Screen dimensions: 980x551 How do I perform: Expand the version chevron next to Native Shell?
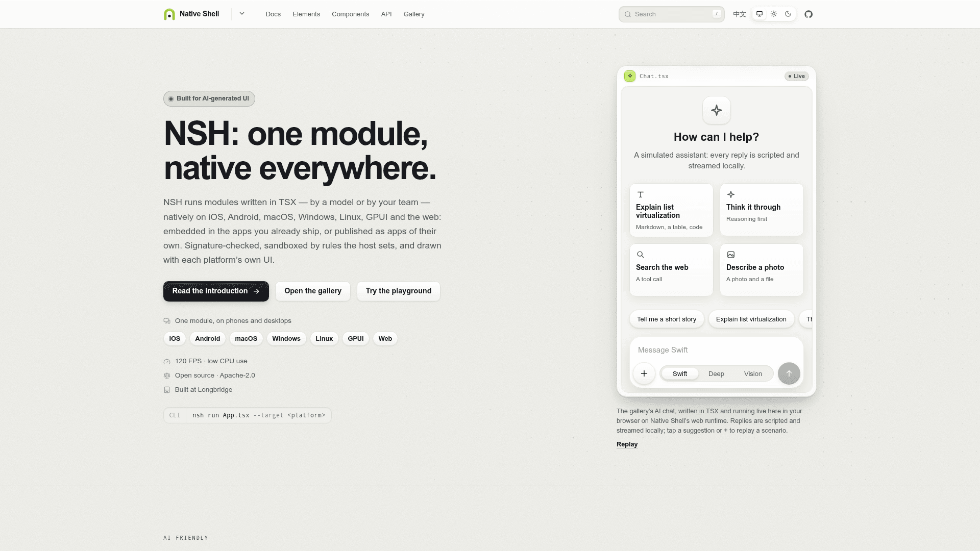click(x=242, y=14)
